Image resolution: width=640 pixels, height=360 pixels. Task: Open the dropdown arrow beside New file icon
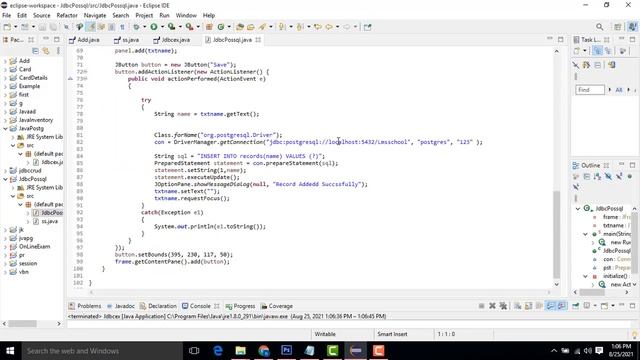tap(15, 27)
